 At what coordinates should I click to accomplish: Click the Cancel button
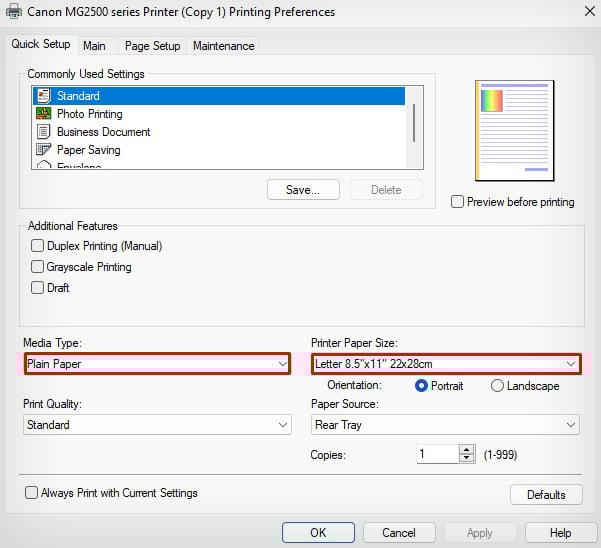(399, 533)
